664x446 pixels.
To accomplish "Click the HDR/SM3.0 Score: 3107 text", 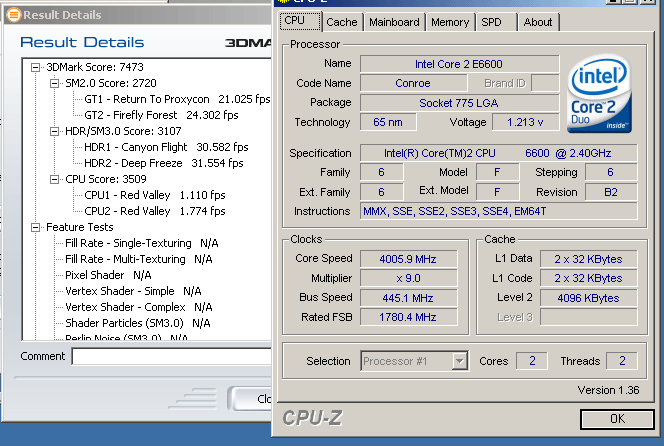I will pos(123,131).
